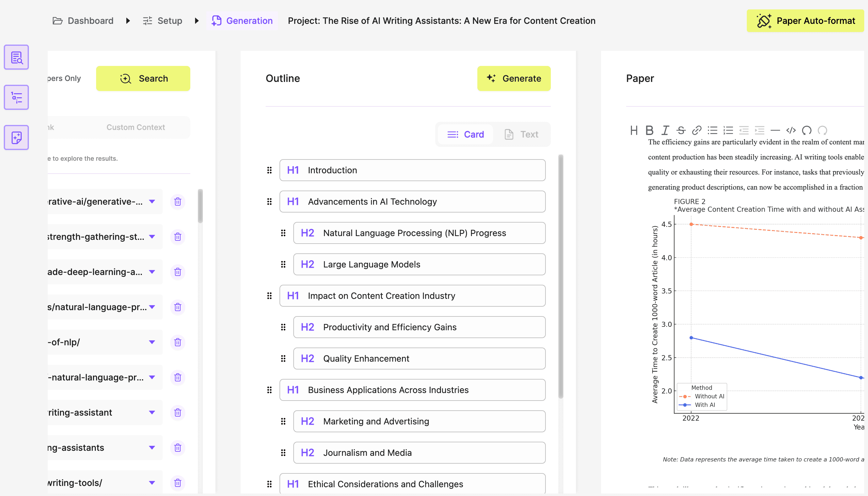Go to Setup in breadcrumb
The width and height of the screenshot is (868, 496).
pos(163,21)
